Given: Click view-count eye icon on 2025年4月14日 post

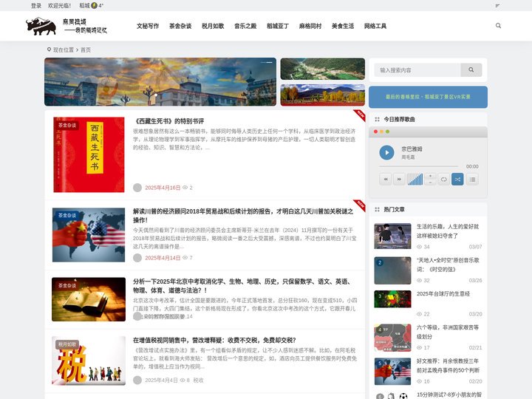Looking at the screenshot, I should (x=185, y=258).
